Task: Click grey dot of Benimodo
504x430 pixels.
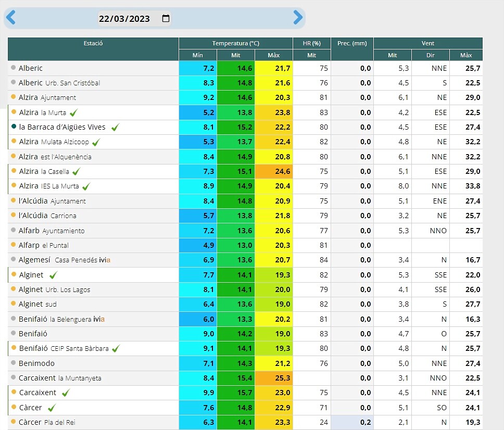Action: click(13, 362)
